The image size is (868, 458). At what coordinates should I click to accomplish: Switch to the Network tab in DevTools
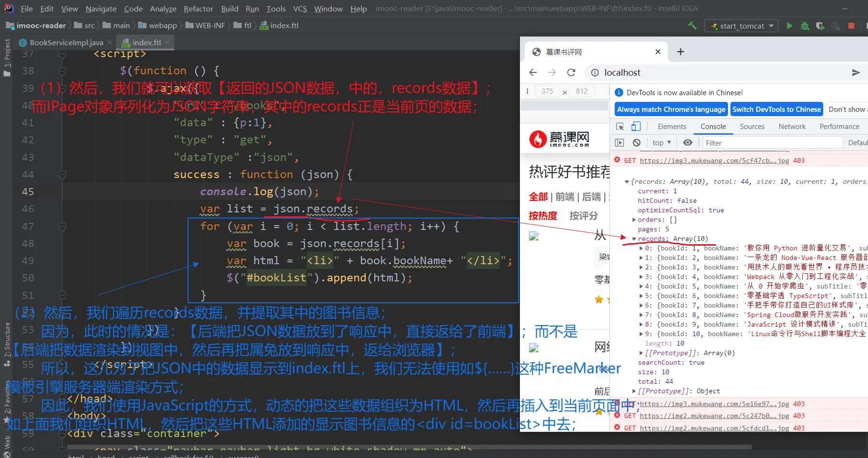click(x=792, y=127)
